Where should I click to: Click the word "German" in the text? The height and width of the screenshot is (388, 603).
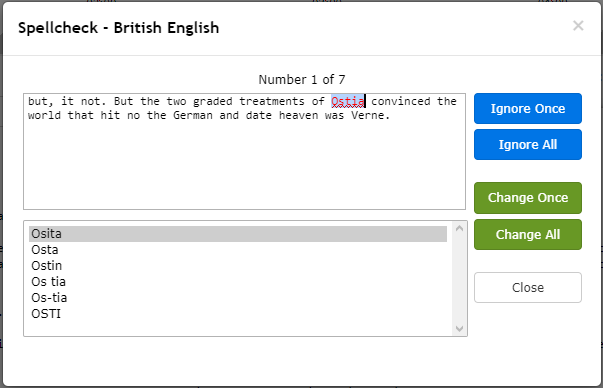tap(193, 115)
